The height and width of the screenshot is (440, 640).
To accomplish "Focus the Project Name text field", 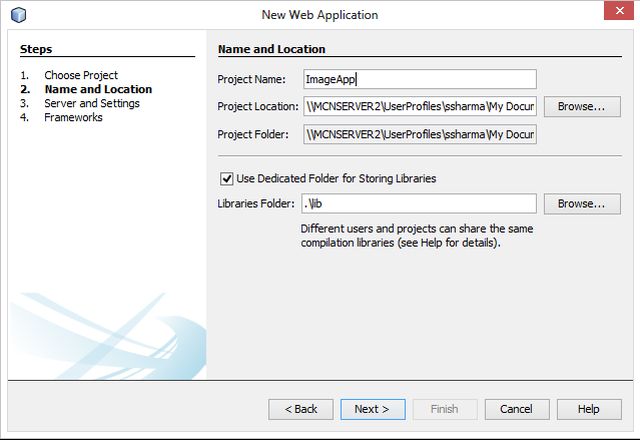I will coord(420,79).
